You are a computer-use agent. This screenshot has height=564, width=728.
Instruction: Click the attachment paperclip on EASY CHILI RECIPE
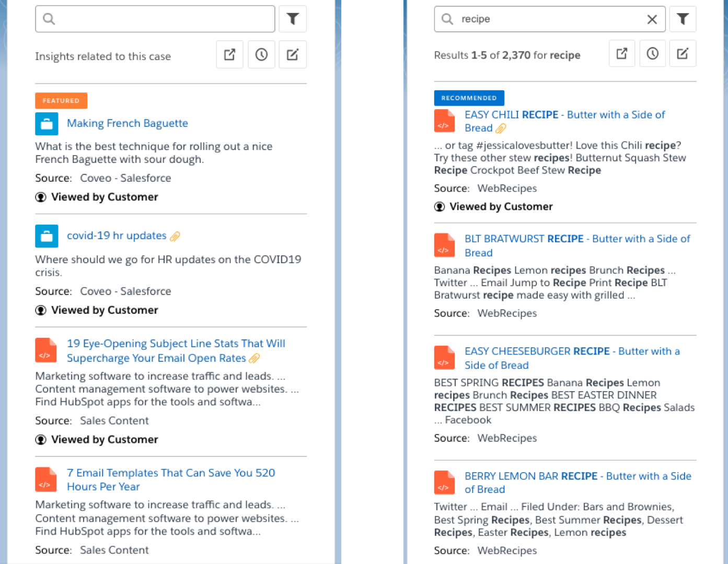[501, 128]
